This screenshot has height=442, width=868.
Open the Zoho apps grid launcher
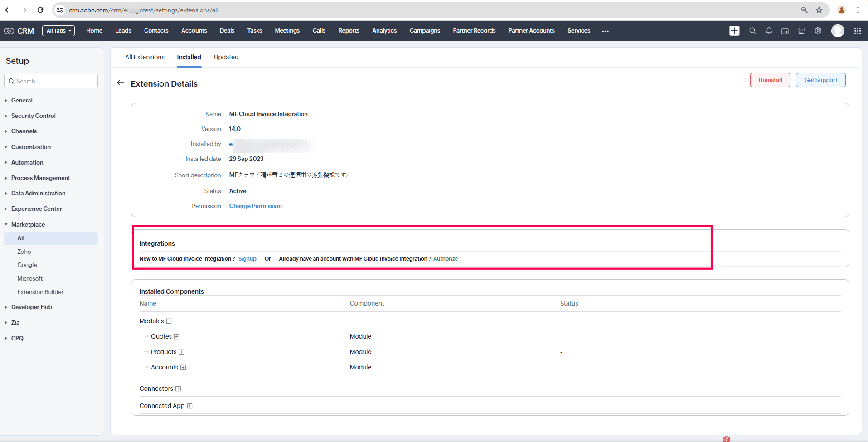(857, 31)
